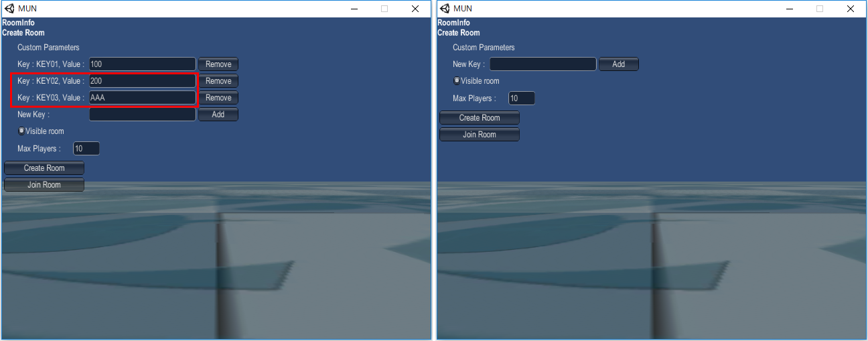Image resolution: width=868 pixels, height=341 pixels.
Task: Remove the KEY01 parameter in left window
Action: 218,64
